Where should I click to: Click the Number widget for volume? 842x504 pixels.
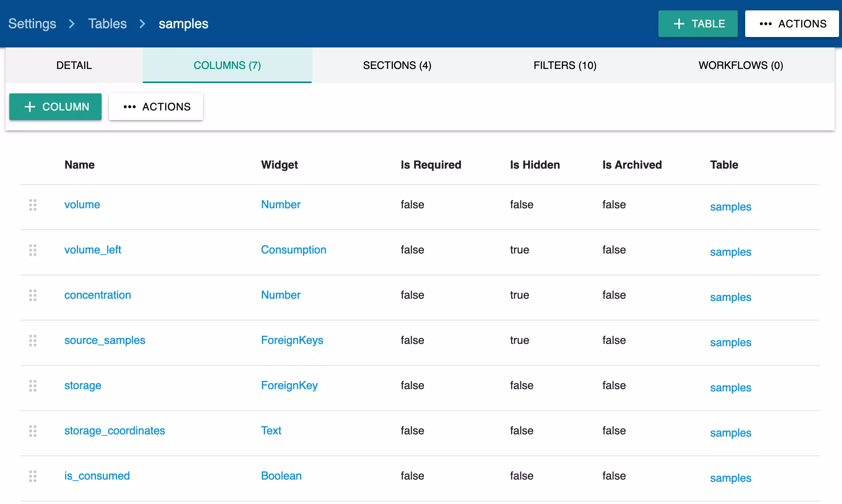(281, 205)
